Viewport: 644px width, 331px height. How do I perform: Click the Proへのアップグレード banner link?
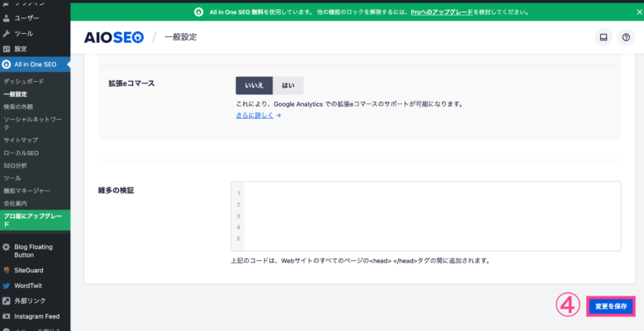pos(442,12)
